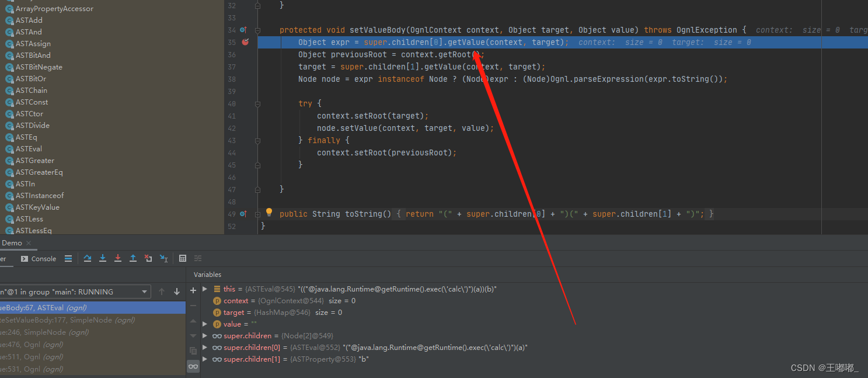Click the context.setRoot(previousRoot) code line

click(386, 152)
